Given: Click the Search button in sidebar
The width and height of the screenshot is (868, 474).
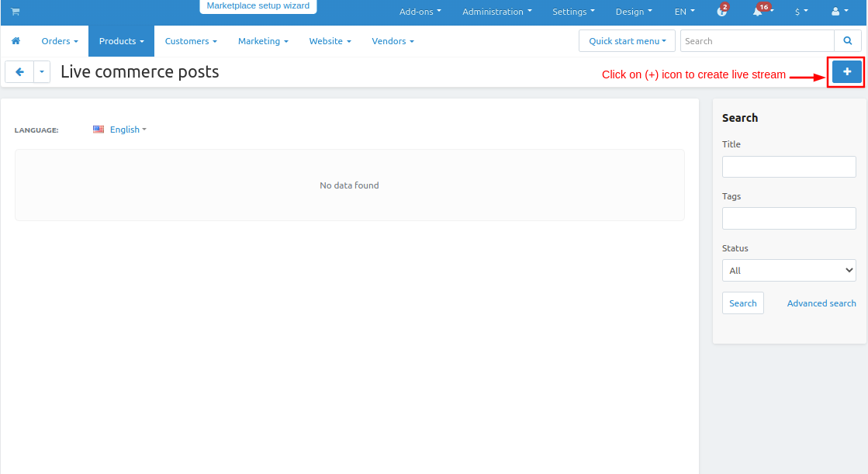Looking at the screenshot, I should point(742,303).
